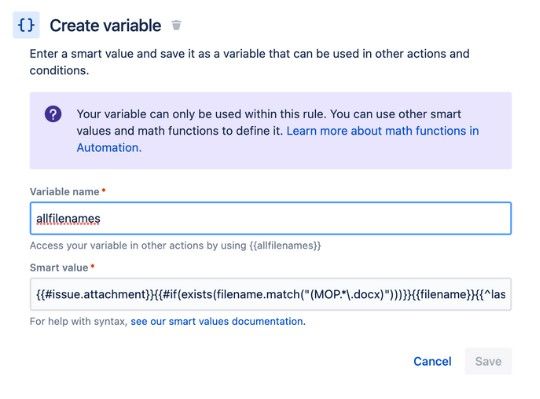Click the 'Smart value' field label
The width and height of the screenshot is (540, 399).
59,267
